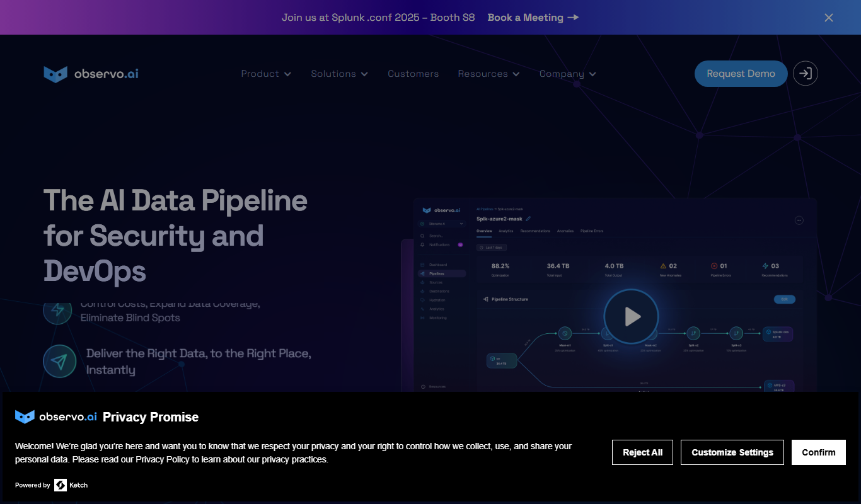Select Recommendations tab in dashboard preview

(535, 231)
